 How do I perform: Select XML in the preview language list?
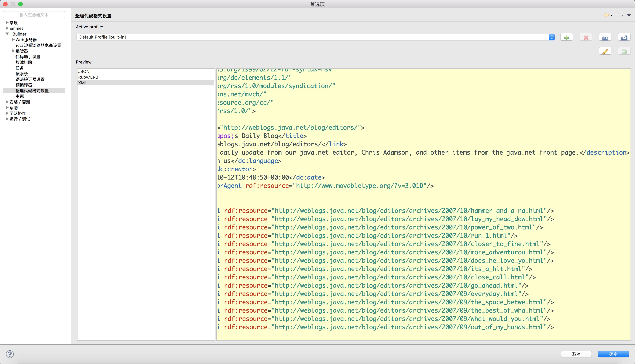pos(146,83)
